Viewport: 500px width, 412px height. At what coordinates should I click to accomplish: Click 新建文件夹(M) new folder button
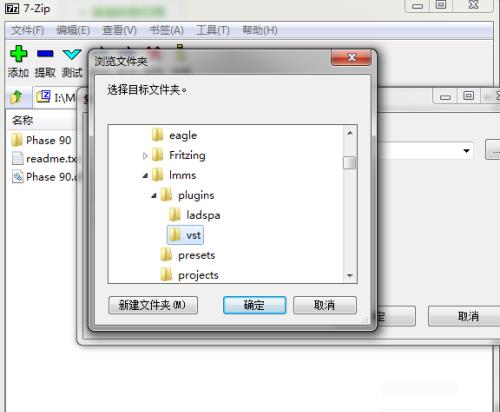click(153, 305)
